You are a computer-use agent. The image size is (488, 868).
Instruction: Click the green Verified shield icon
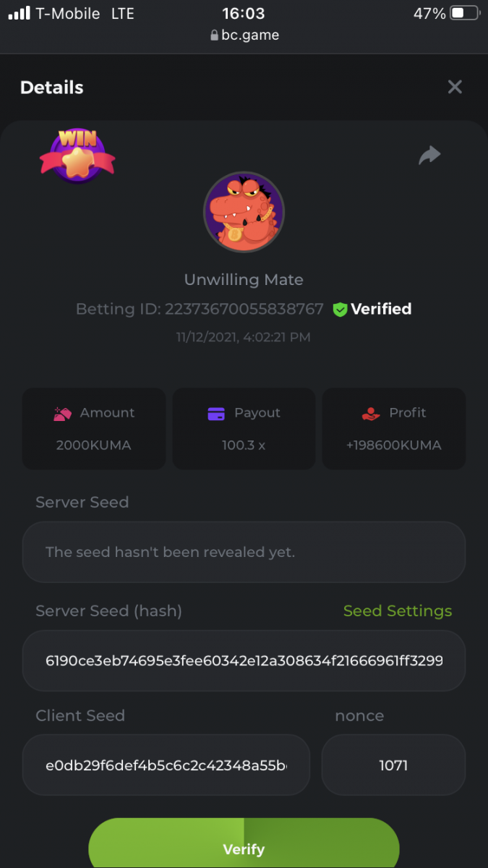(340, 310)
